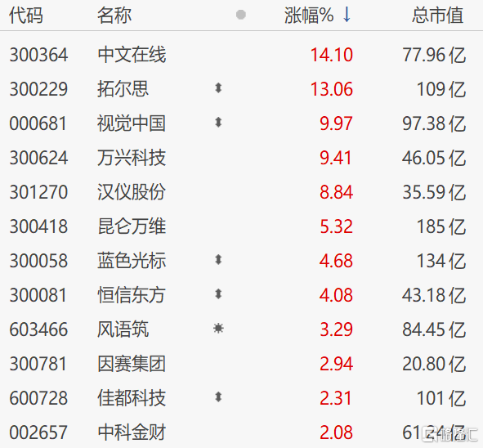
Task: Select the 汉仪股份 row
Action: 242,192
